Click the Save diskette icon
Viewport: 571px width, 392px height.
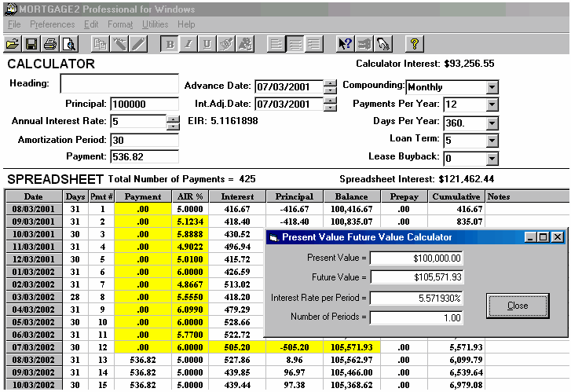(31, 44)
